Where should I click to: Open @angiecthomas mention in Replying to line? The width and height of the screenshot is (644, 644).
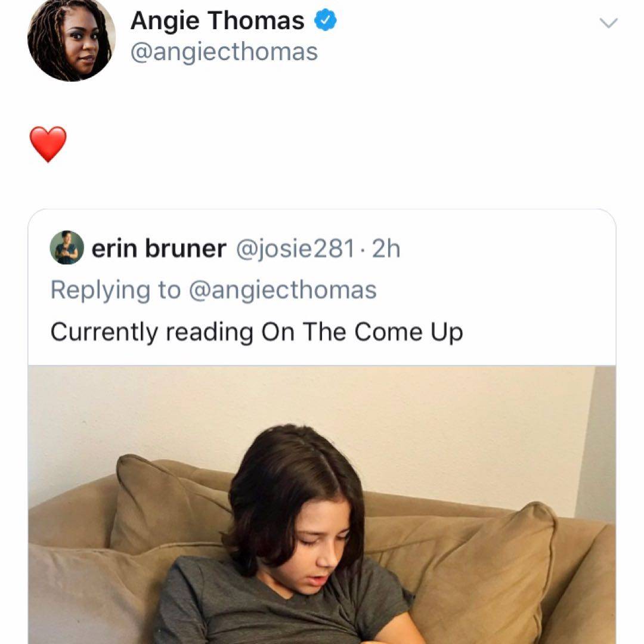[x=283, y=290]
